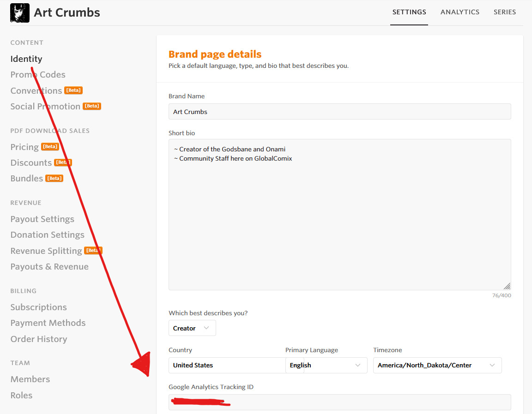This screenshot has width=532, height=414.
Task: View Order History
Action: pyautogui.click(x=39, y=339)
